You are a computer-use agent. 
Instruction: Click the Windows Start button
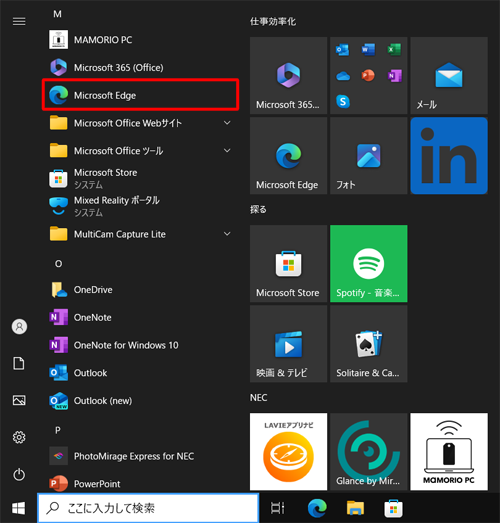pos(18,509)
